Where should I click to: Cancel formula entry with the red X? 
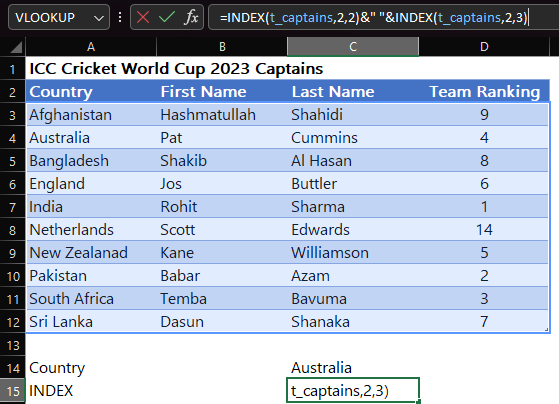[143, 17]
